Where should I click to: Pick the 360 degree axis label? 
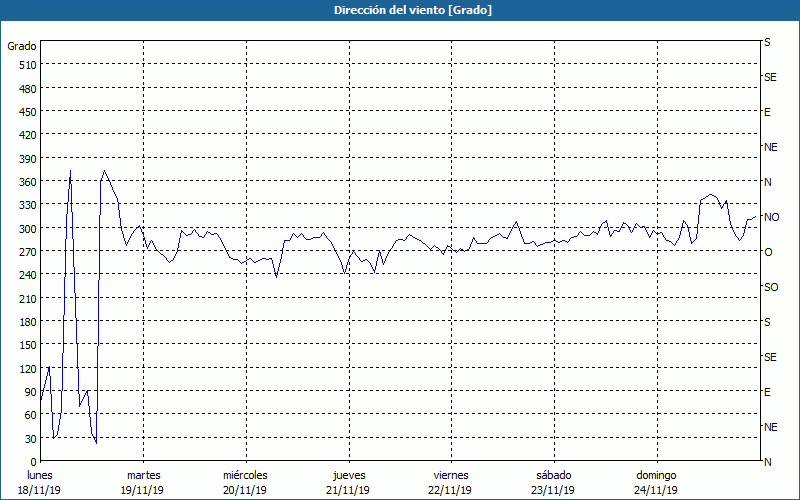click(29, 182)
